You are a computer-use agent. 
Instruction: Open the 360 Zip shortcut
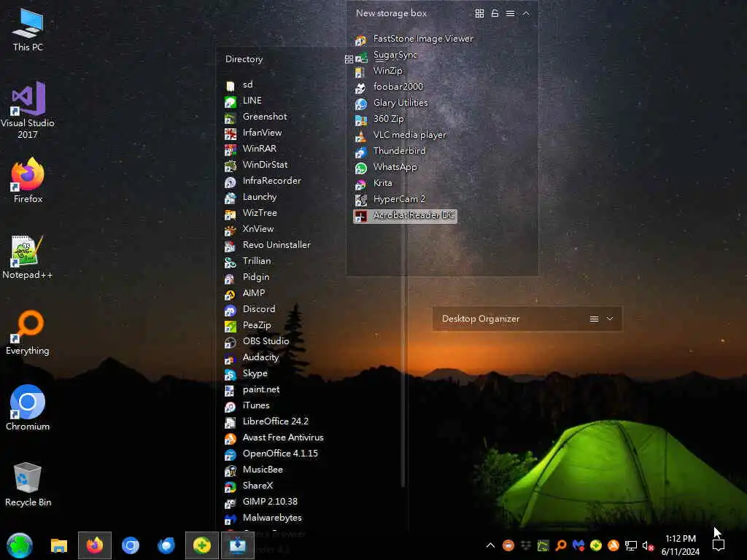point(379,119)
